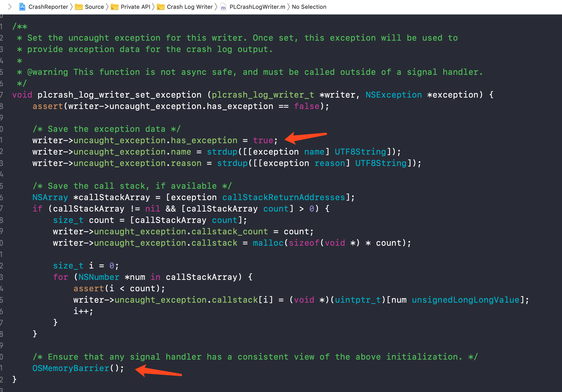This screenshot has height=392, width=562.
Task: Click the plcrash_log_writer_set_exception function name
Action: (120, 95)
